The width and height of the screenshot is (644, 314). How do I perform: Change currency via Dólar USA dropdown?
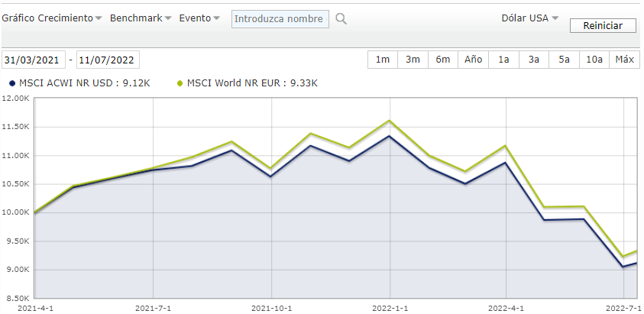click(529, 18)
